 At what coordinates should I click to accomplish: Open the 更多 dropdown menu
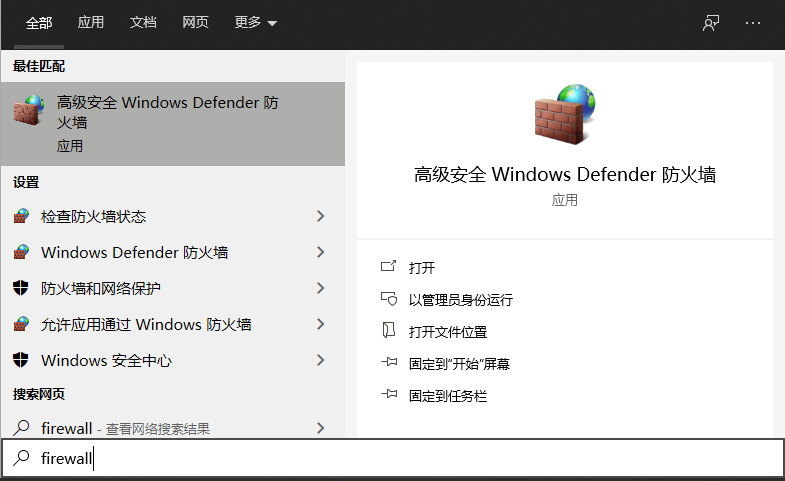click(x=255, y=23)
